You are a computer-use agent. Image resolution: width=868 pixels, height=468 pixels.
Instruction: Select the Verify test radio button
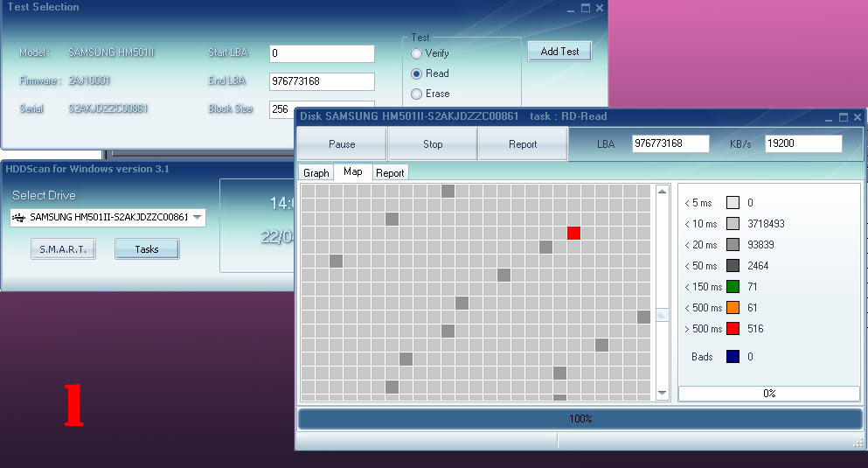(417, 54)
